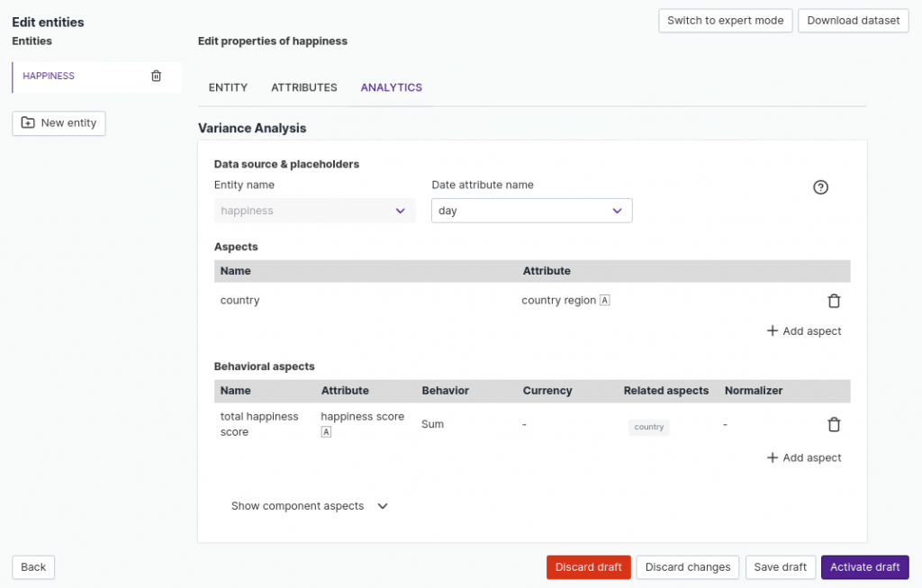Viewport: 922px width, 588px height.
Task: Delete the HAPPINESS entity with trash icon
Action: 156,76
